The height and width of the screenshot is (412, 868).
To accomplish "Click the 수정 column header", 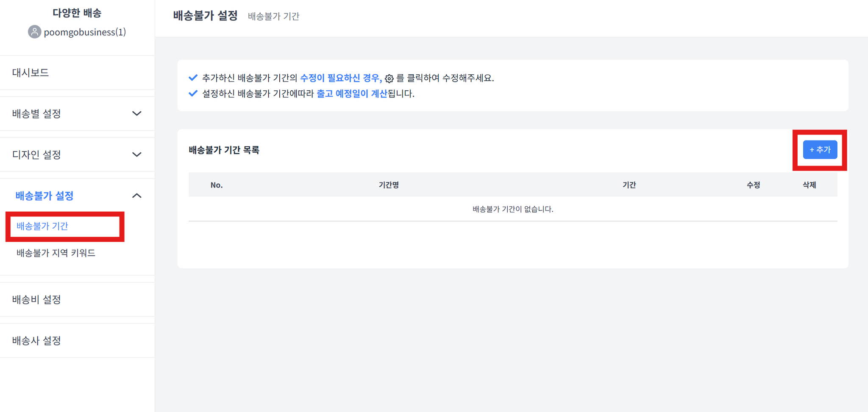I will coord(753,185).
